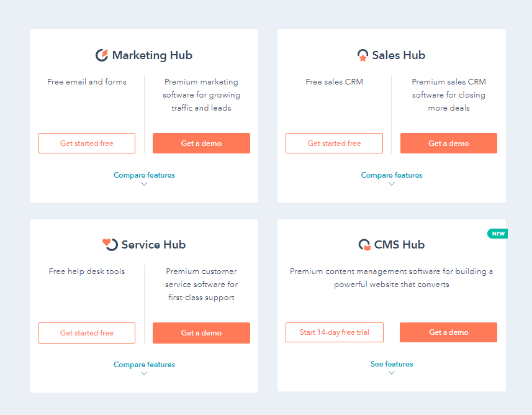Expand chevron below See features
This screenshot has width=532, height=415.
392,373
